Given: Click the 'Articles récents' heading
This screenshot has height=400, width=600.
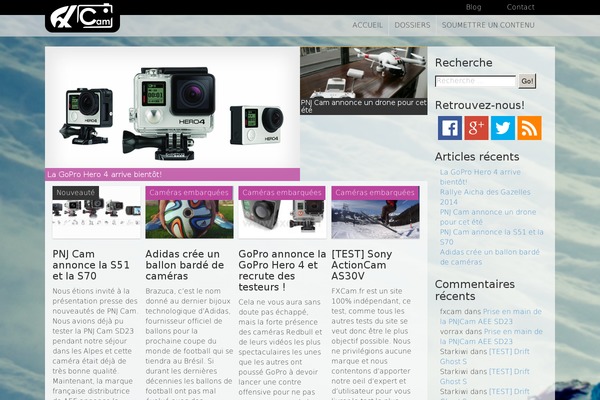Looking at the screenshot, I should [477, 157].
